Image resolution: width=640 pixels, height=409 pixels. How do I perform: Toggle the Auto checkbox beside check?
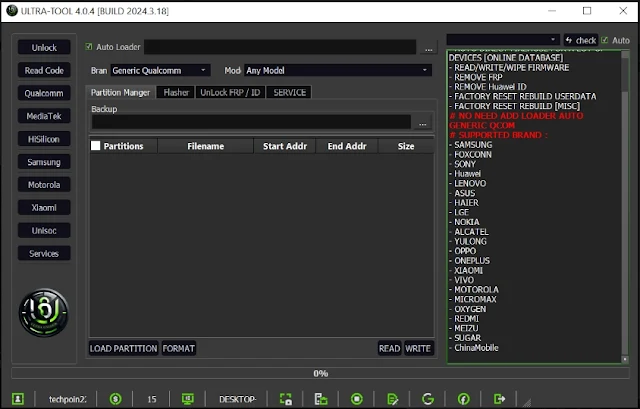(x=604, y=40)
